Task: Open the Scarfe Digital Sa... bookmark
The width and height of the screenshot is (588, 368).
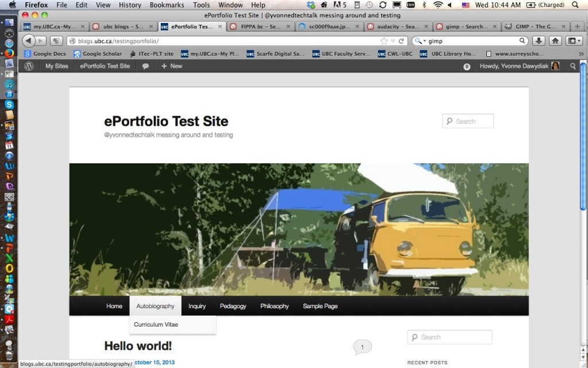Action: click(x=275, y=54)
